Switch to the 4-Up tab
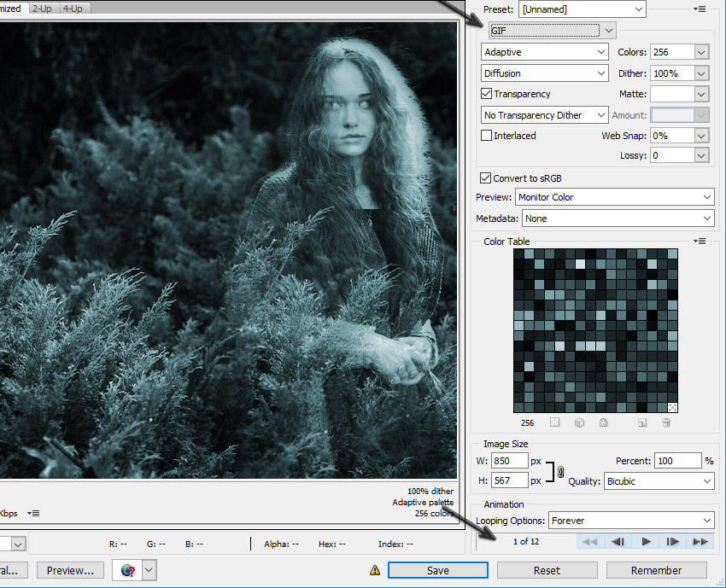The image size is (726, 588). [72, 8]
